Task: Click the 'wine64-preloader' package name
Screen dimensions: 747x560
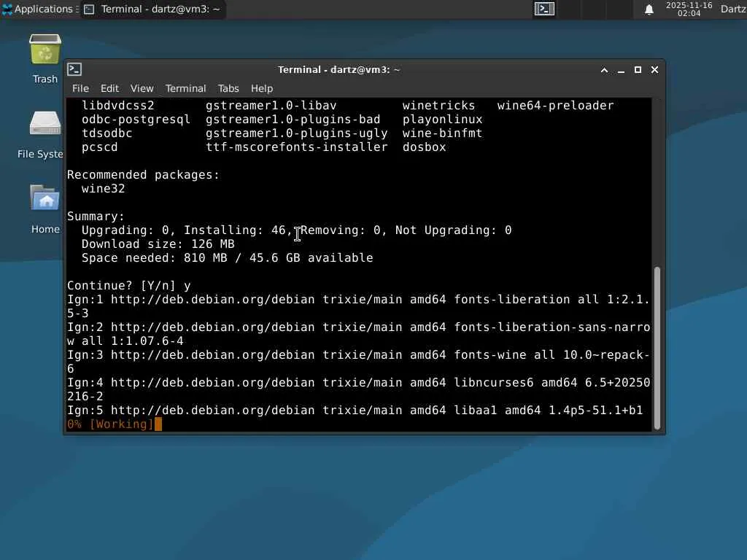Action: click(x=555, y=106)
